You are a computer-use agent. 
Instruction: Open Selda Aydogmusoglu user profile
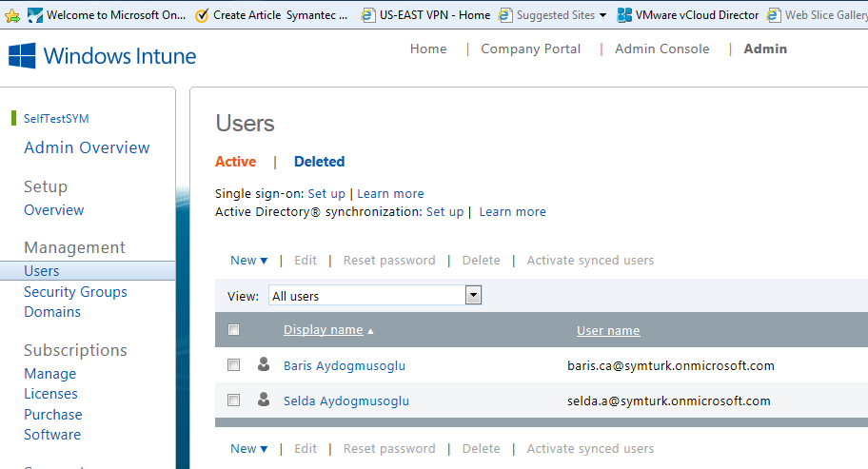[346, 401]
